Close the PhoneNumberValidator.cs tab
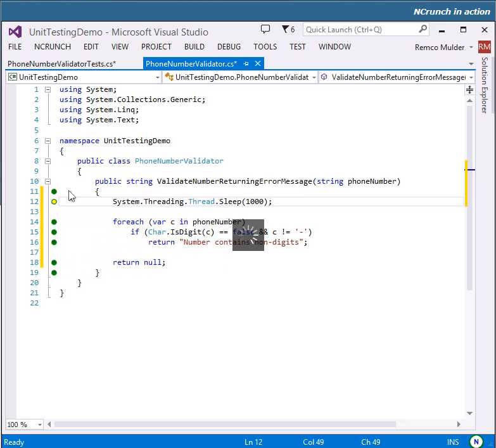This screenshot has height=448, width=496. (257, 63)
